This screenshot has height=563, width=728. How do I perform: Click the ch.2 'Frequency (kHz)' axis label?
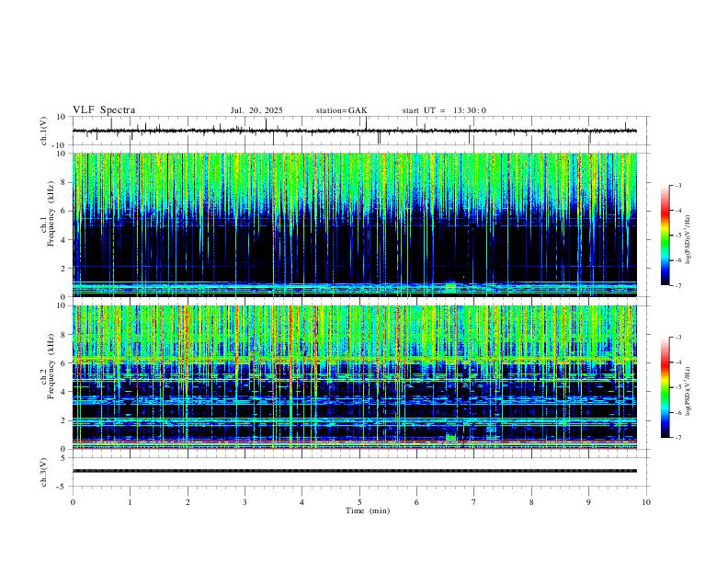click(51, 366)
